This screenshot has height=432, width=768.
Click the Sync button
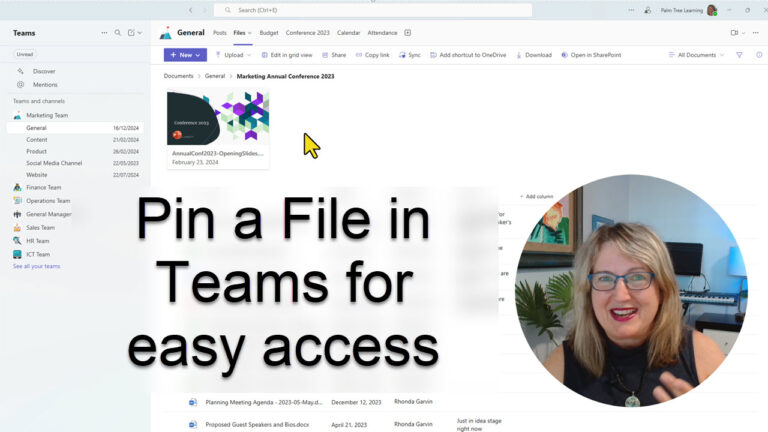(x=409, y=55)
